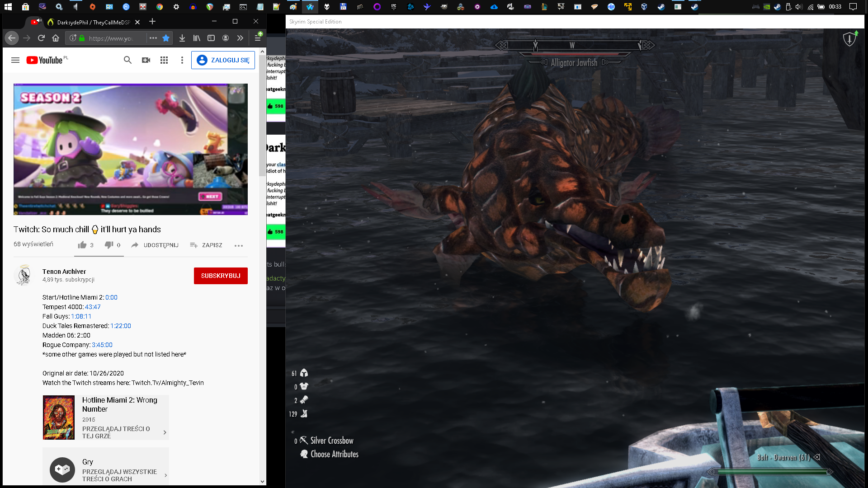Viewport: 868px width, 488px height.
Task: Open Hotline Miami 2: Wrong Number game card
Action: [x=106, y=418]
